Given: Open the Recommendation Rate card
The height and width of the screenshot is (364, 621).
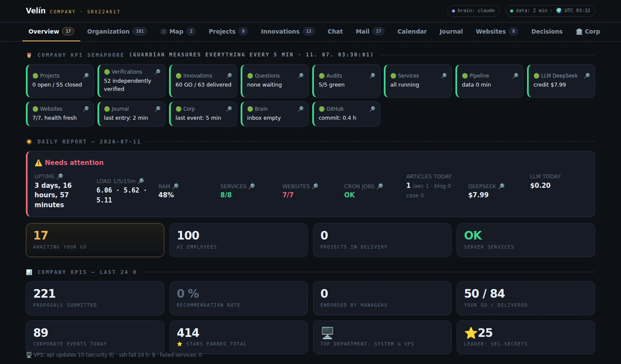Looking at the screenshot, I should pyautogui.click(x=238, y=298).
